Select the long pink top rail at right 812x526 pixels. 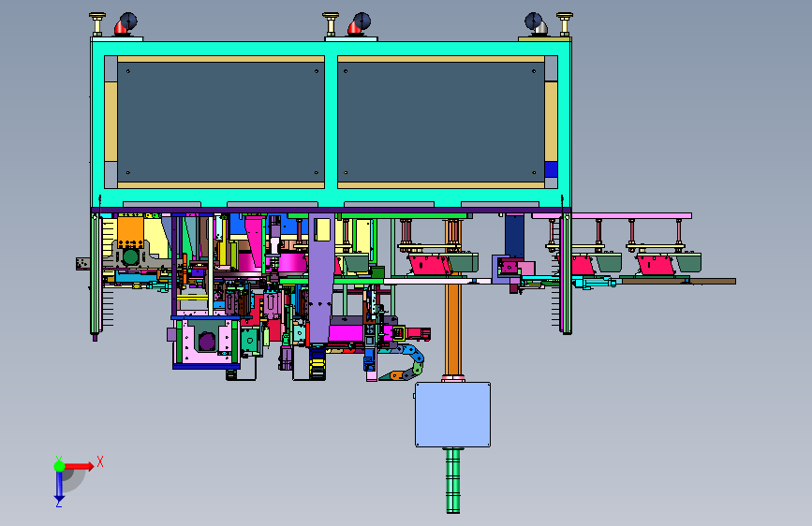coord(612,216)
